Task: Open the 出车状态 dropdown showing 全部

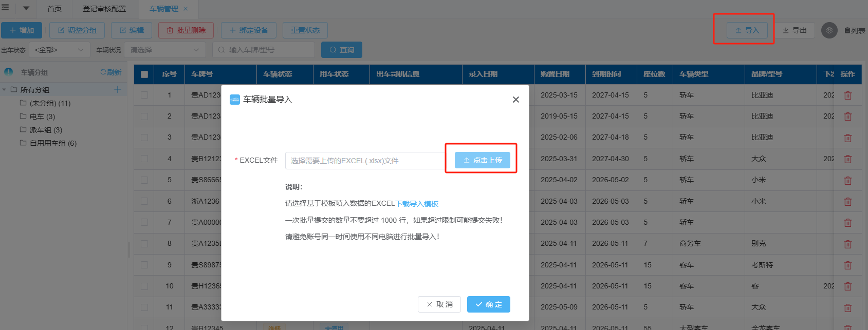Action: click(59, 50)
